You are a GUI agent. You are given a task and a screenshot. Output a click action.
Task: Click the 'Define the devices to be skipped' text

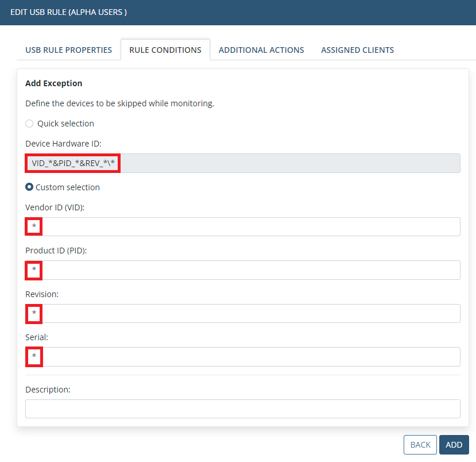(x=119, y=104)
